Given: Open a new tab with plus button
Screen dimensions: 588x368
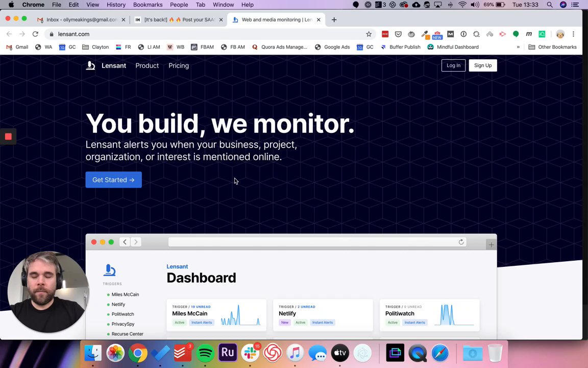Looking at the screenshot, I should click(334, 19).
